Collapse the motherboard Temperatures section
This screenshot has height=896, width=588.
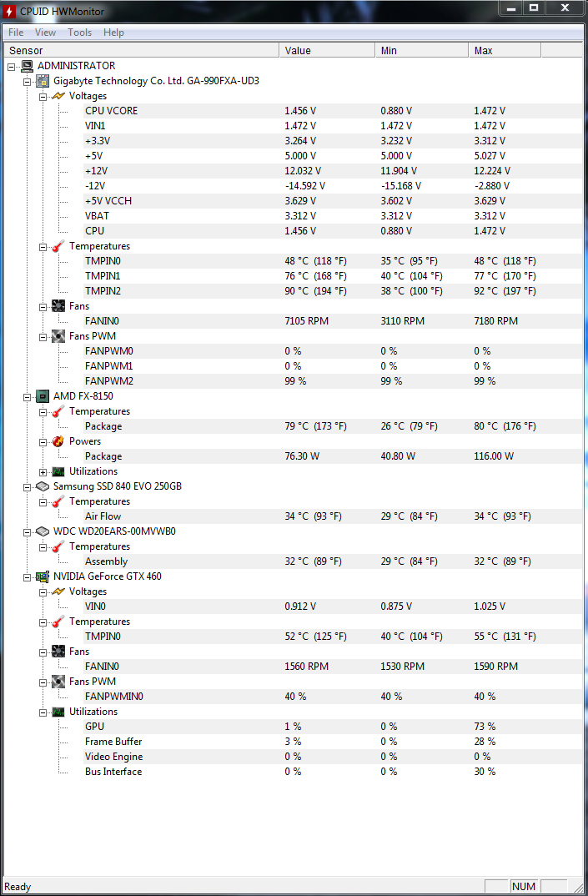tap(43, 247)
